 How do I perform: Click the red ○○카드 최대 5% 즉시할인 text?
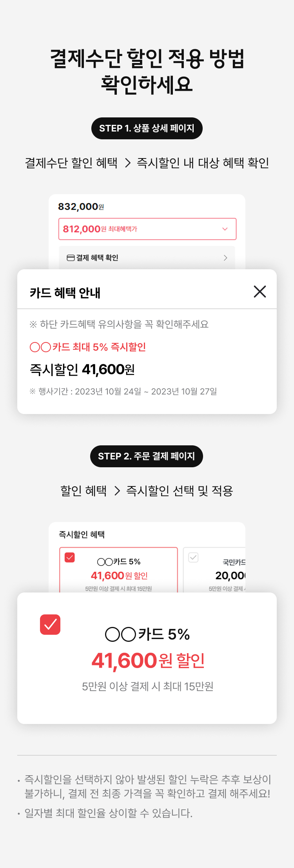click(88, 347)
